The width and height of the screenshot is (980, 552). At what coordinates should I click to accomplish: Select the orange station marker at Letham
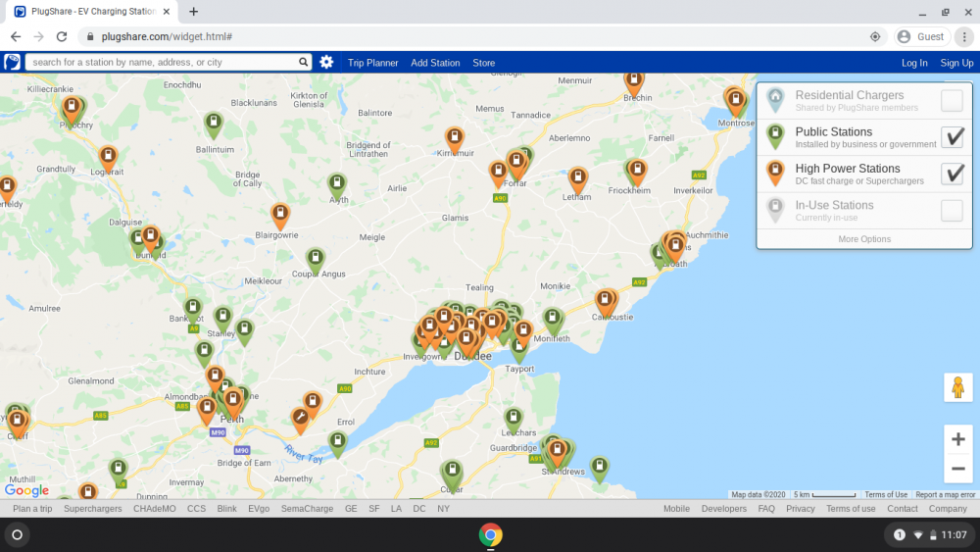pyautogui.click(x=577, y=180)
